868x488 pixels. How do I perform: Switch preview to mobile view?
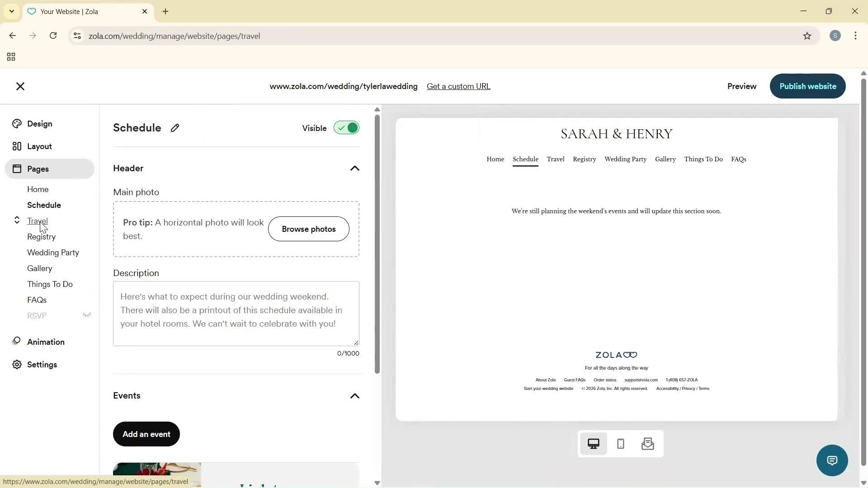click(620, 444)
